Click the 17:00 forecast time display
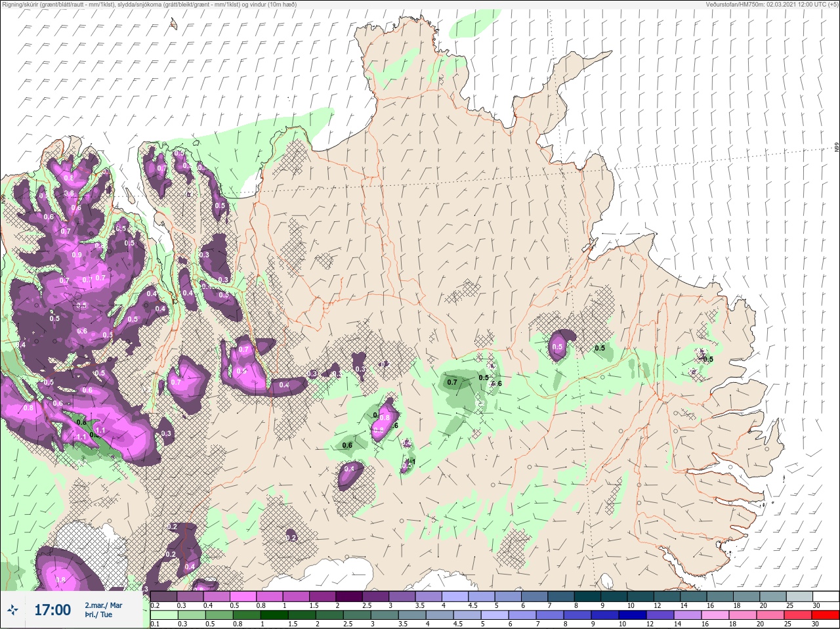Image resolution: width=840 pixels, height=629 pixels. [52, 610]
